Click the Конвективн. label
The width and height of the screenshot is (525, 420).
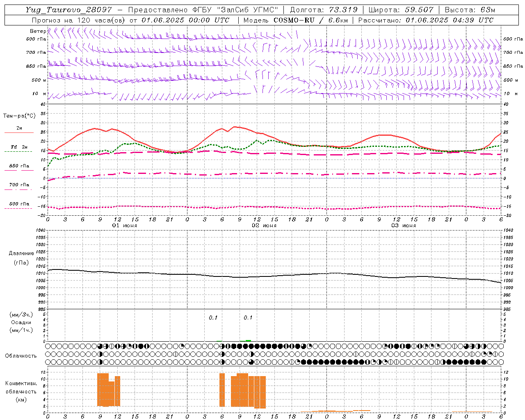click(x=21, y=383)
